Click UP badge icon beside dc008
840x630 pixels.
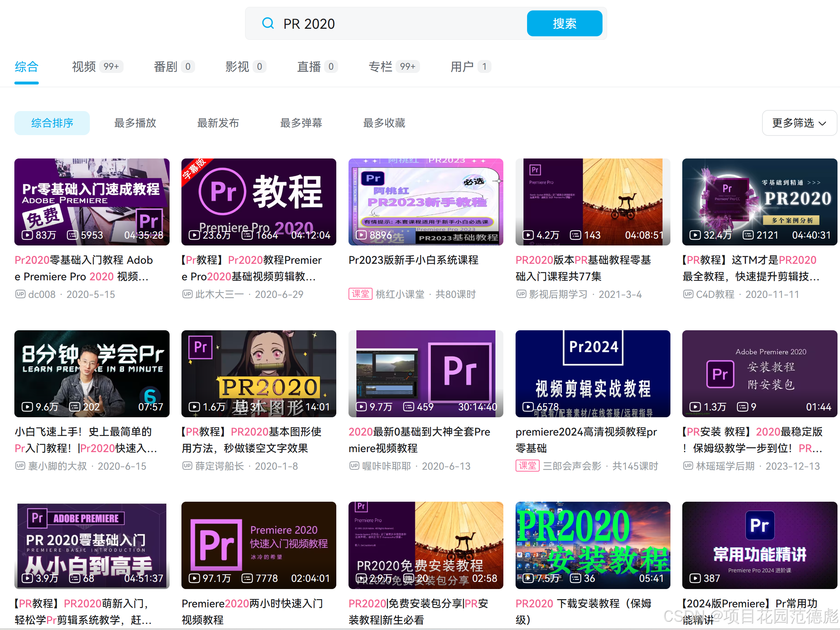20,294
